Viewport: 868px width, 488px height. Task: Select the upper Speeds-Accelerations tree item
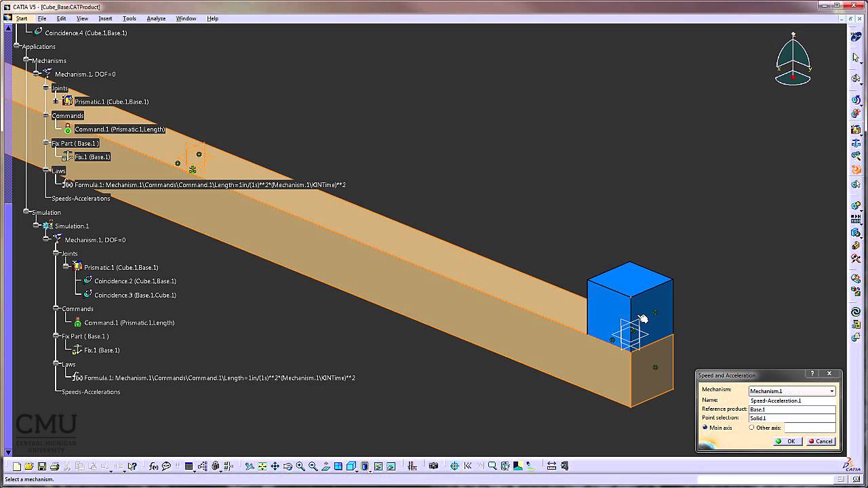click(81, 198)
